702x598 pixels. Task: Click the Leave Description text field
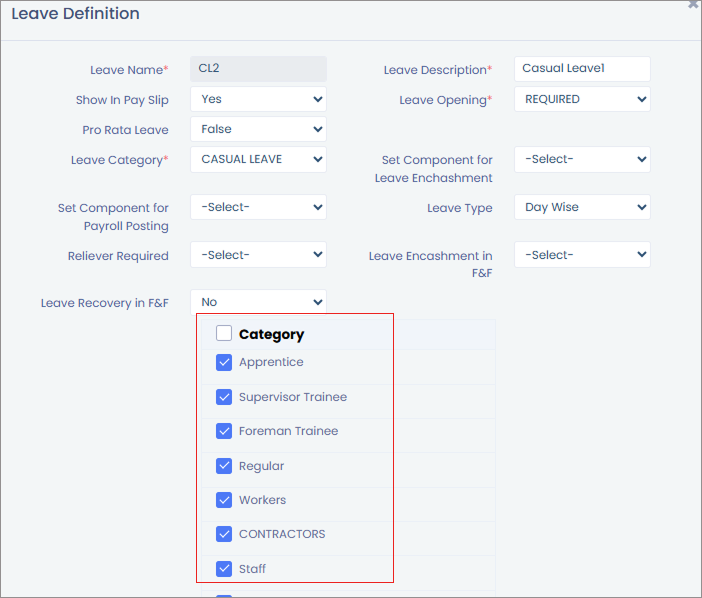[582, 69]
